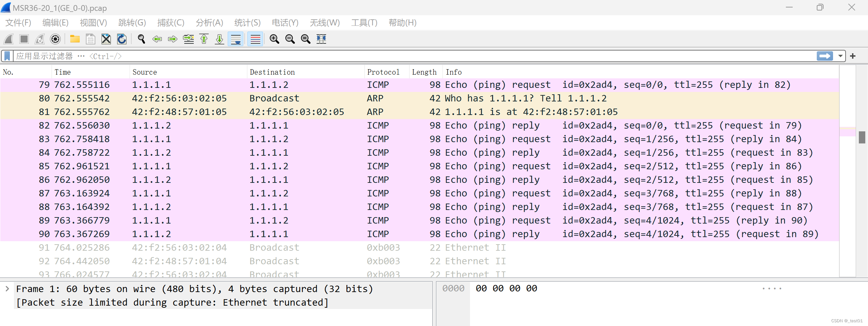Sort by the Length column header
This screenshot has width=868, height=326.
(426, 72)
